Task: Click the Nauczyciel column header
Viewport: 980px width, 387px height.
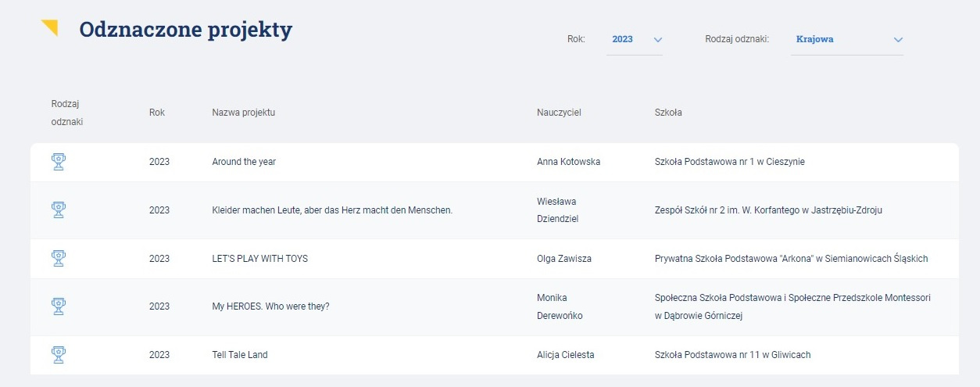Action: (x=559, y=113)
